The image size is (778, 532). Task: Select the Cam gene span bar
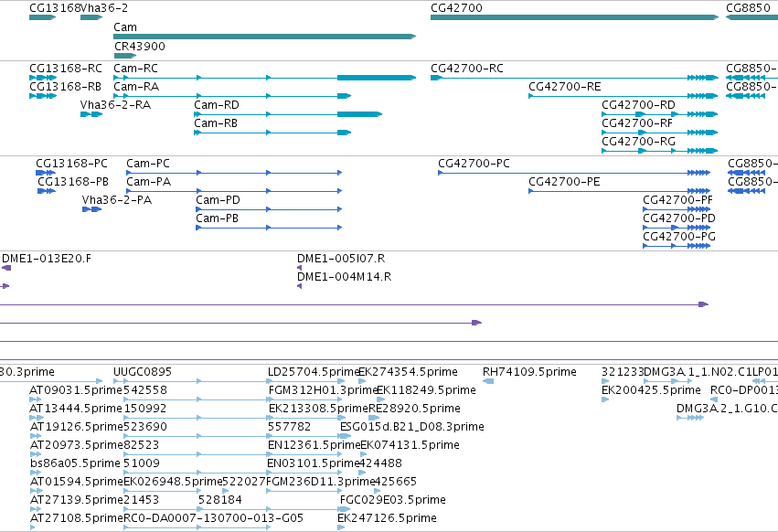click(x=264, y=37)
